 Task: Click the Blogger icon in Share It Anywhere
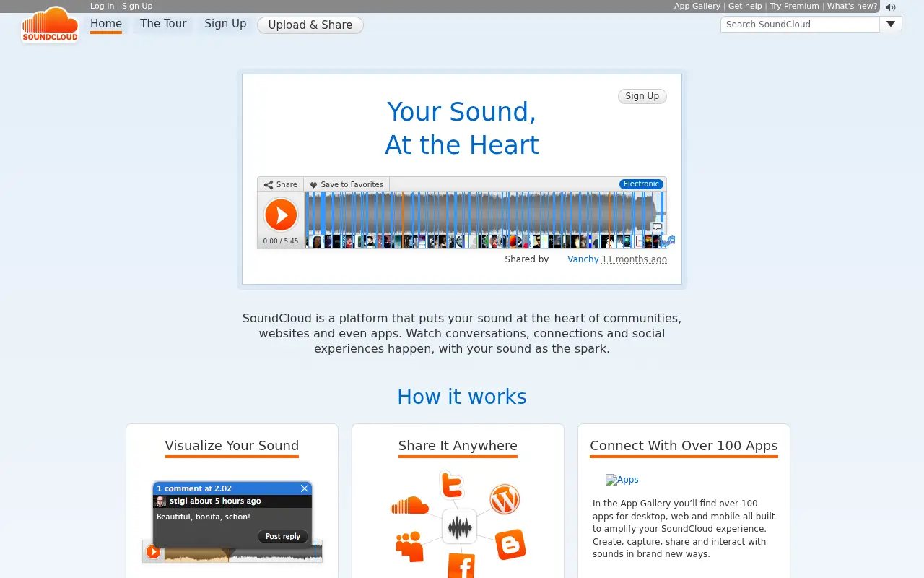pyautogui.click(x=510, y=545)
